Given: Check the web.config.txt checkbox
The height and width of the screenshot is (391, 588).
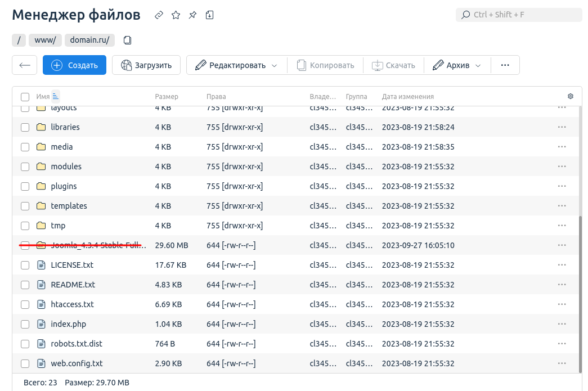Looking at the screenshot, I should click(25, 363).
